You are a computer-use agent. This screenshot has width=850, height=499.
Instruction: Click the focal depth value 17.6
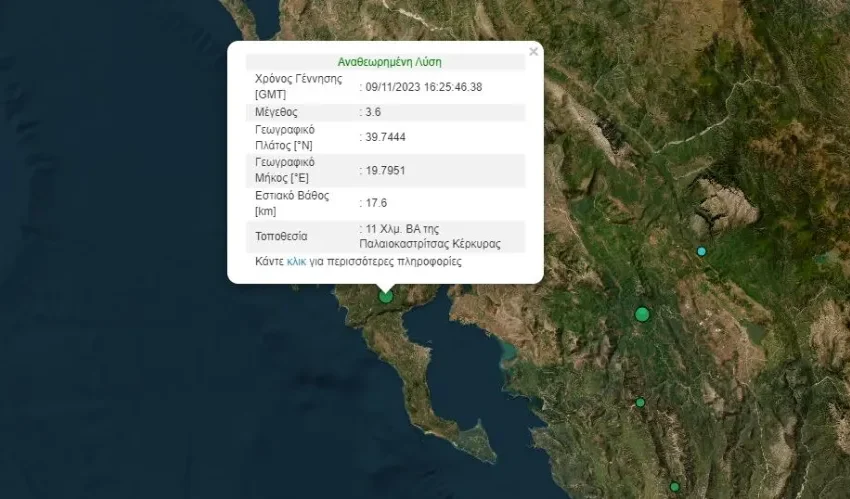tap(377, 203)
